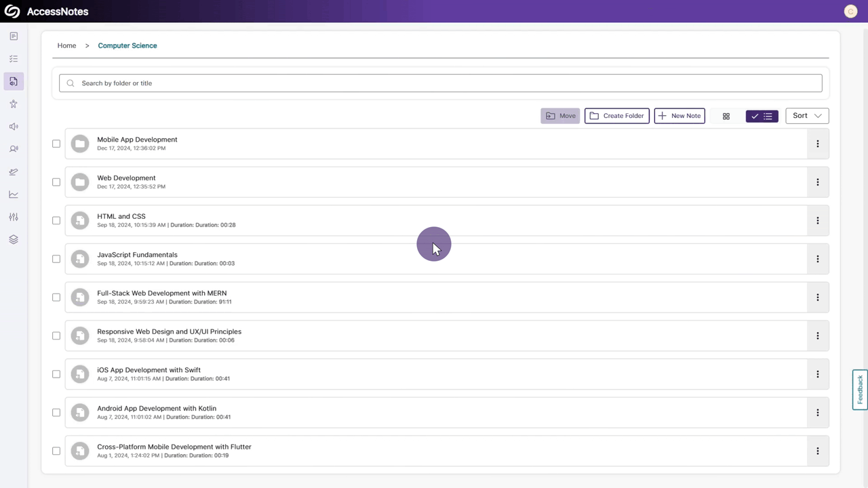Select Computer Science breadcrumb item
868x488 pixels.
127,46
